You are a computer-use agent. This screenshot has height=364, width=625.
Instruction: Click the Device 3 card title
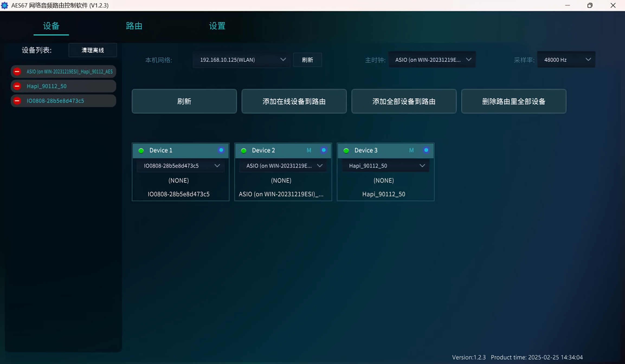[x=366, y=150]
